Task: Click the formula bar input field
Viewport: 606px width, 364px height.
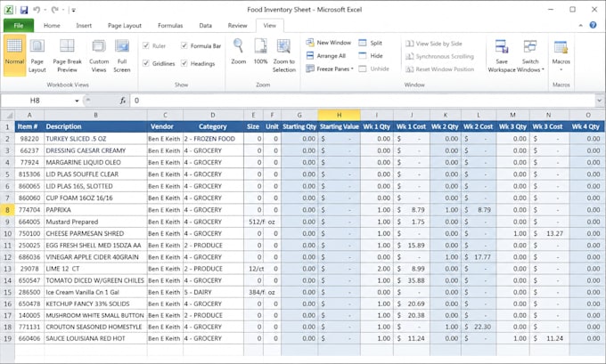Action: (x=363, y=101)
